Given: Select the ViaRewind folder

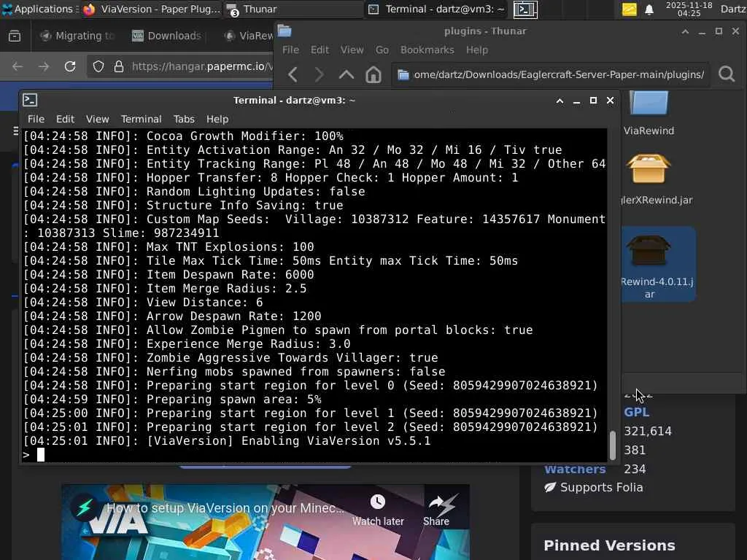Looking at the screenshot, I should coord(649,114).
